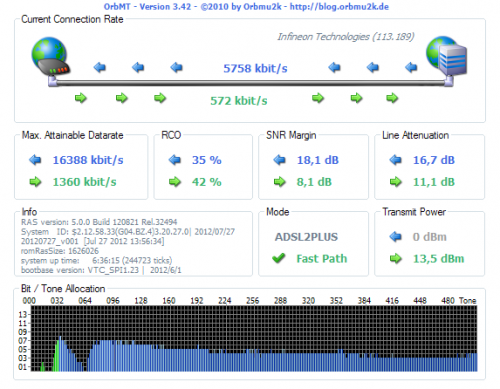Click the ADSL2PLUS mode text
This screenshot has height=389, width=500.
click(306, 237)
